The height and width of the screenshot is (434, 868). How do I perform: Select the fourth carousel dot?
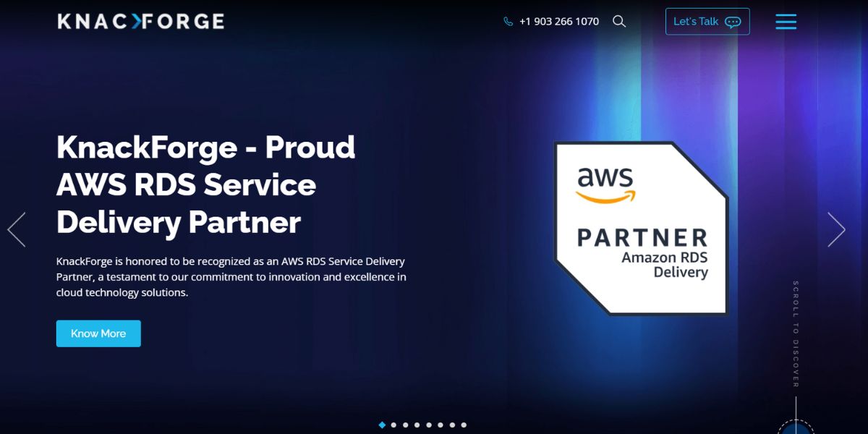(417, 425)
